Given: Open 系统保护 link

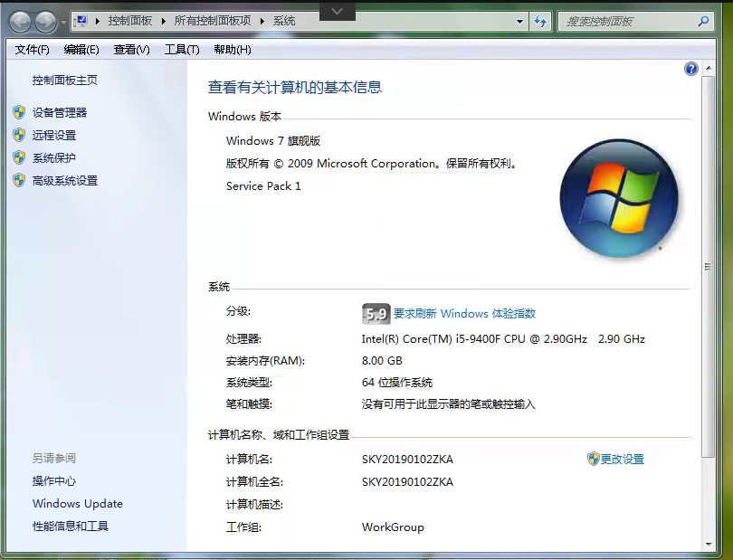Looking at the screenshot, I should (x=54, y=158).
